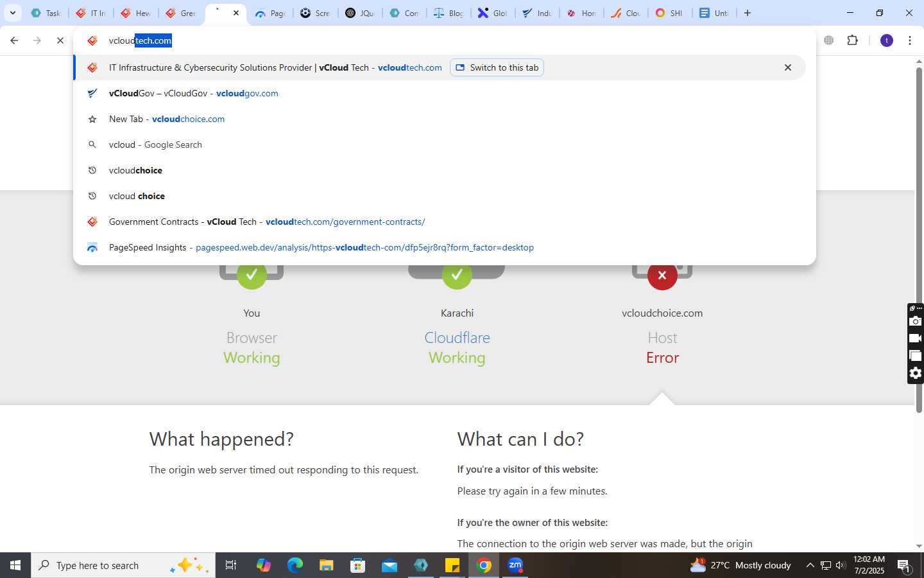Switch to the Clou tab

click(x=626, y=13)
